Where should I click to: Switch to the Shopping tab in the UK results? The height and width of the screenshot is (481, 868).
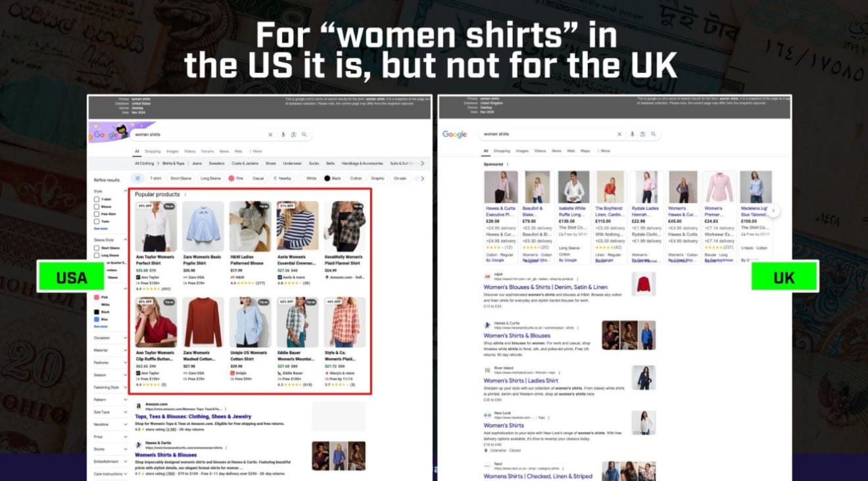coord(502,150)
